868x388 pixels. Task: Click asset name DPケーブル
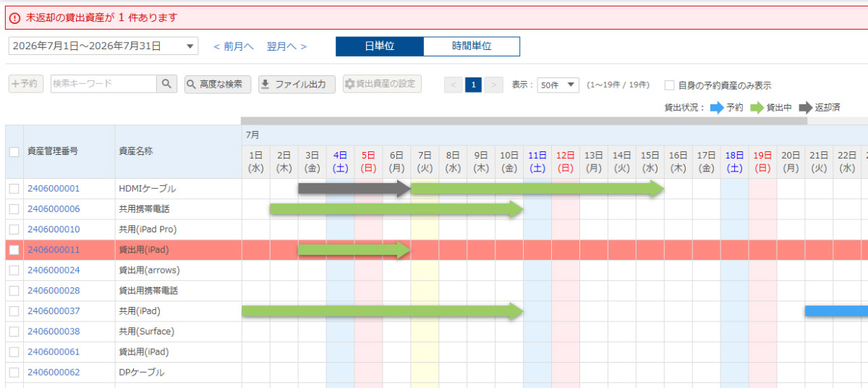[x=141, y=372]
